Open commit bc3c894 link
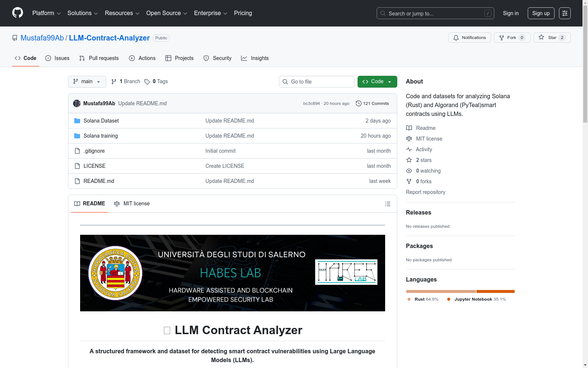This screenshot has width=588, height=368. click(x=312, y=103)
